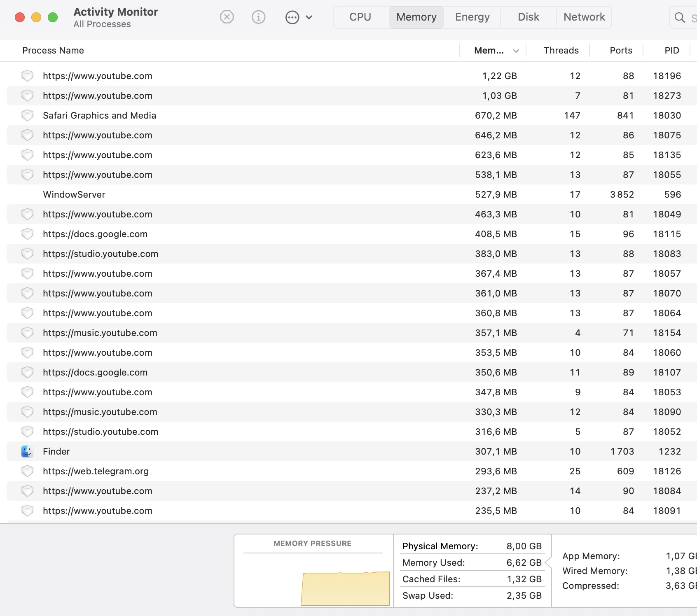Image resolution: width=697 pixels, height=616 pixels.
Task: Click ports value 3 852 for WindowServer
Action: pyautogui.click(x=622, y=194)
